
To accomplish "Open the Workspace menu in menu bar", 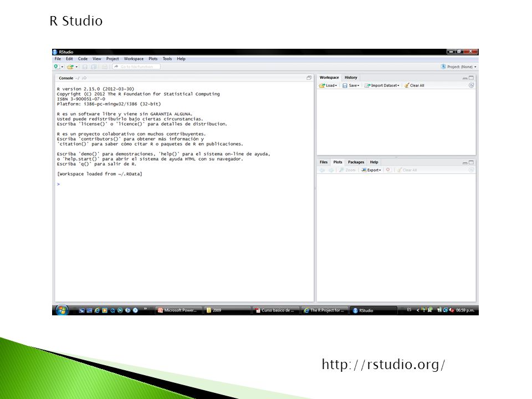I will click(x=134, y=59).
